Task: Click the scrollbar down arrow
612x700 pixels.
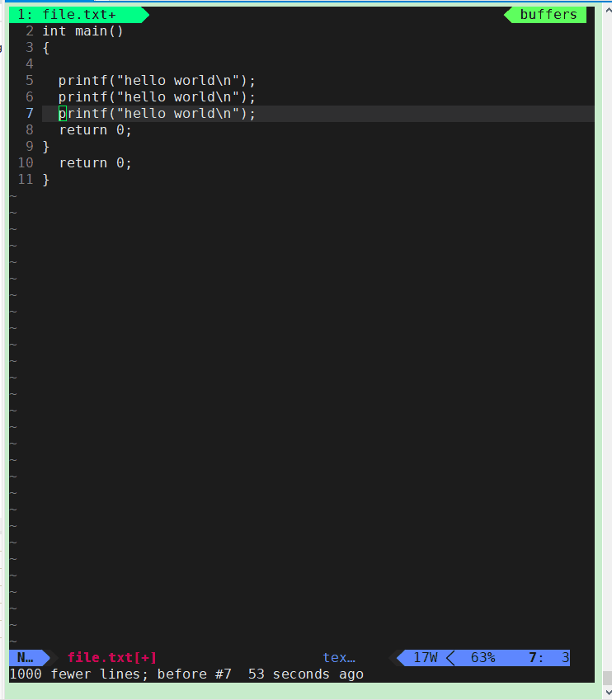Action: 608,692
